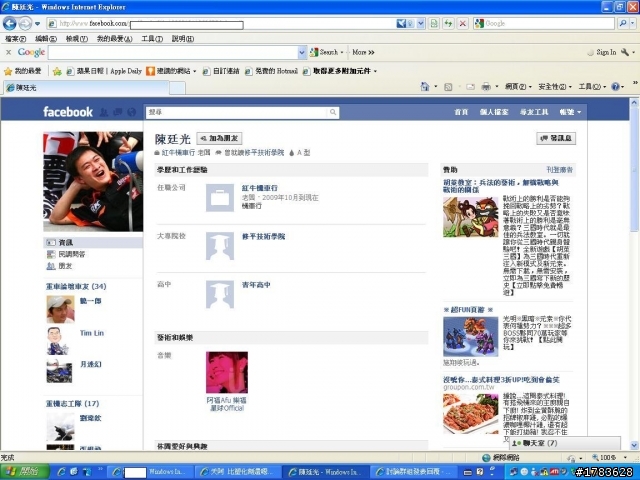Open the 聊天室 (7) chat bar
The height and width of the screenshot is (480, 640).
pos(565,443)
